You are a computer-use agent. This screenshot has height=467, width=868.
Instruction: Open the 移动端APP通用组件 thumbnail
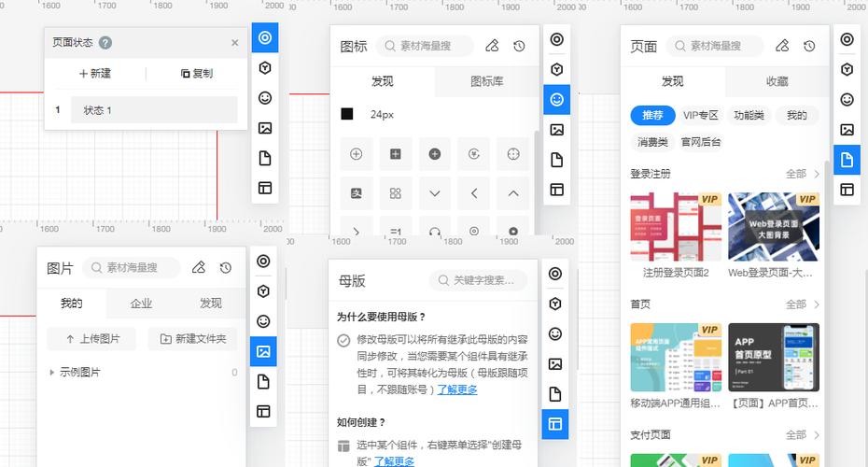tap(676, 358)
